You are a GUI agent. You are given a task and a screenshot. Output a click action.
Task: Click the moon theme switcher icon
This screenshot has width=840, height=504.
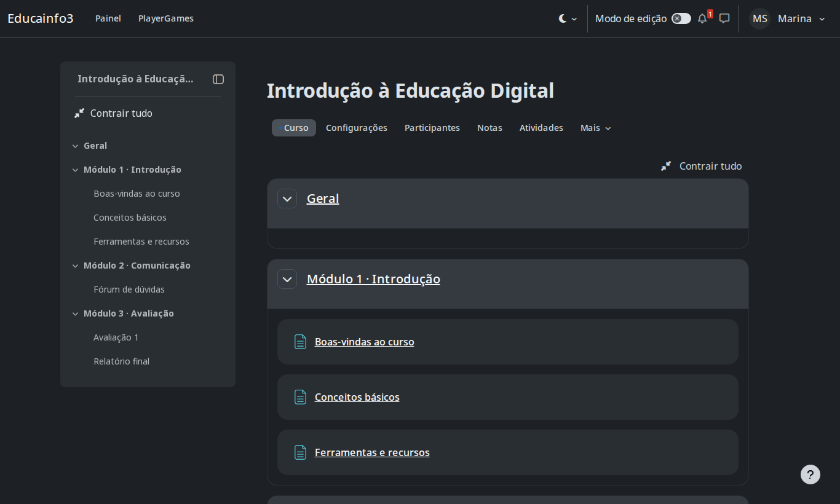[x=563, y=18]
